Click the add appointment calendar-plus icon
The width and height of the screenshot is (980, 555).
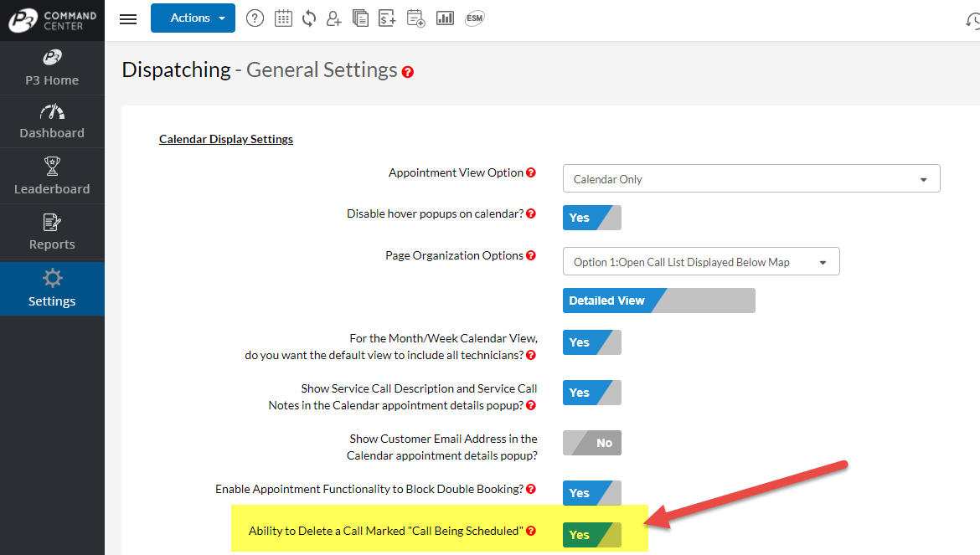click(x=415, y=18)
